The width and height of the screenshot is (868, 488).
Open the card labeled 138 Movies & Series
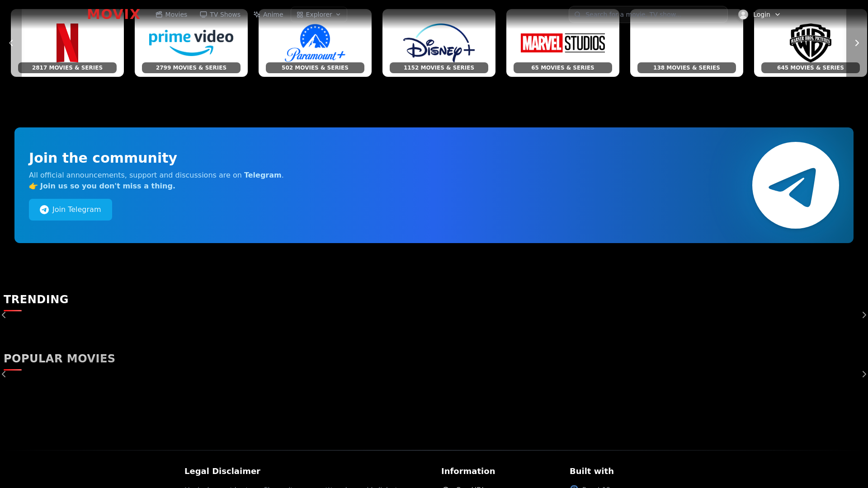coord(687,43)
